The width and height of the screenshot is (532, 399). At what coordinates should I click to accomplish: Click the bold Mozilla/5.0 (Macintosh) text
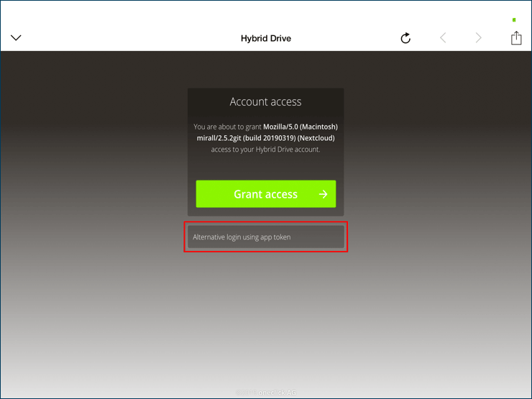pos(300,127)
